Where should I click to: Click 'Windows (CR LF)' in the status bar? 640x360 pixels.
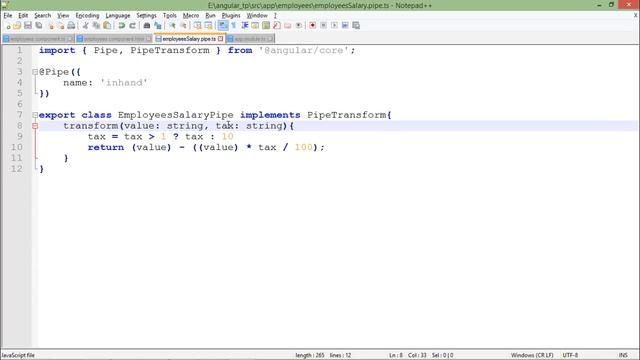[x=532, y=355]
